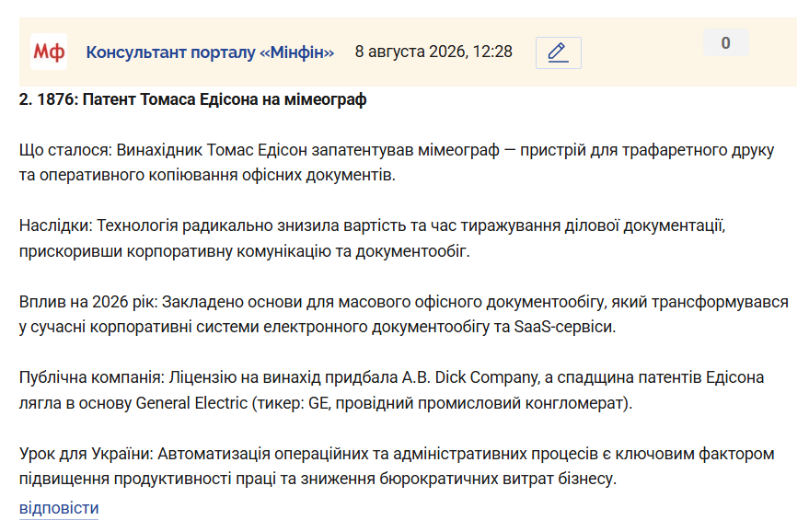
Task: Click the «Що сталося:» label text
Action: pyautogui.click(x=65, y=150)
